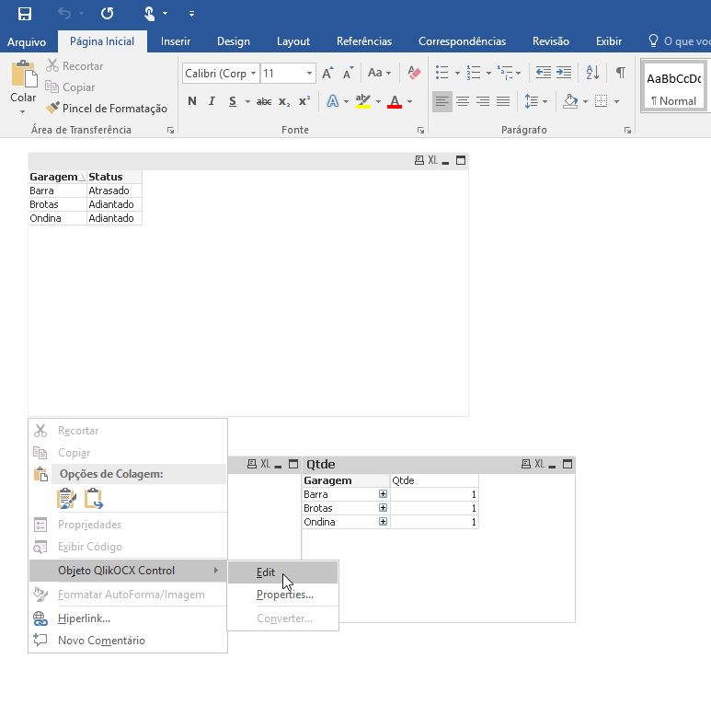The height and width of the screenshot is (728, 711).
Task: Switch to the Layout tab
Action: (x=293, y=41)
